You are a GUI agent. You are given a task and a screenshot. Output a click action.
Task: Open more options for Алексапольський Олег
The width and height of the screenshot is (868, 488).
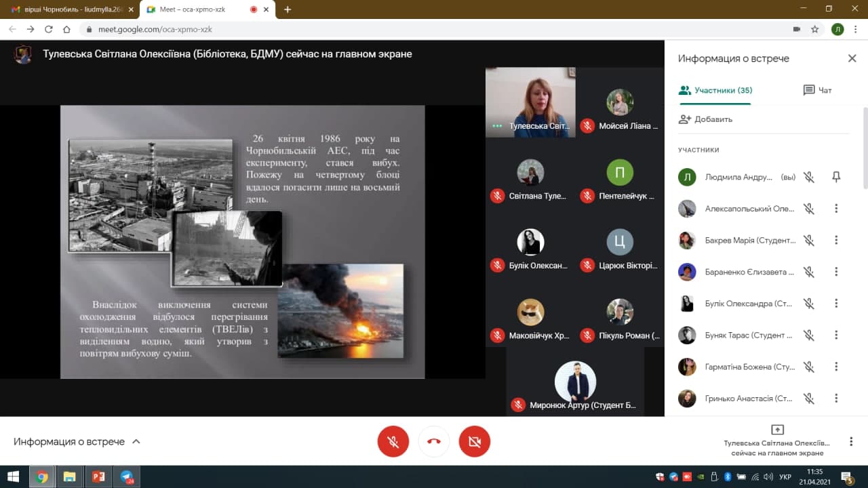[x=836, y=209]
